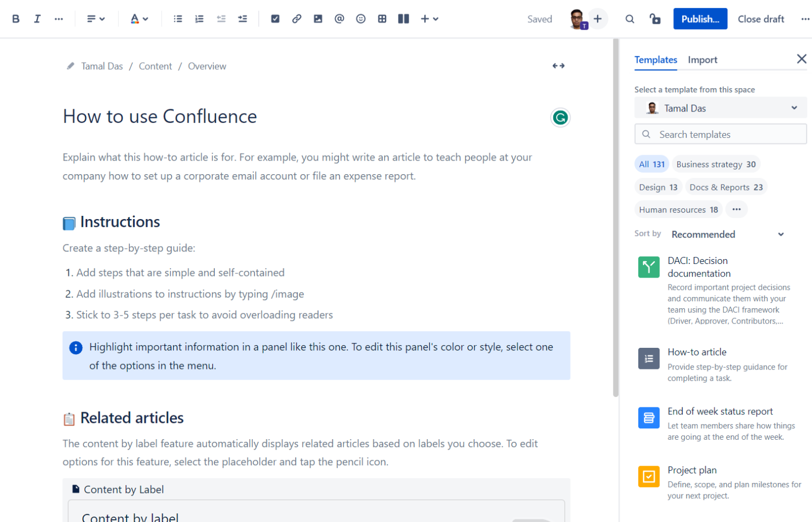Click Close draft

(x=761, y=19)
